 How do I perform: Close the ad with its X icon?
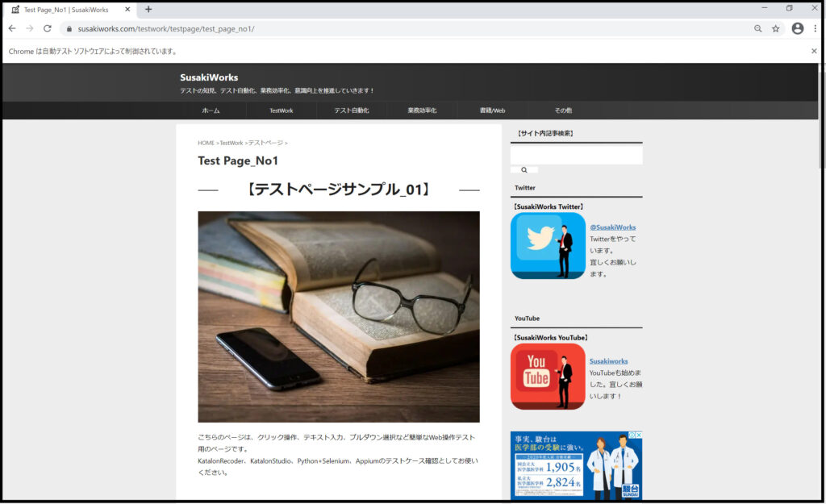coord(639,435)
